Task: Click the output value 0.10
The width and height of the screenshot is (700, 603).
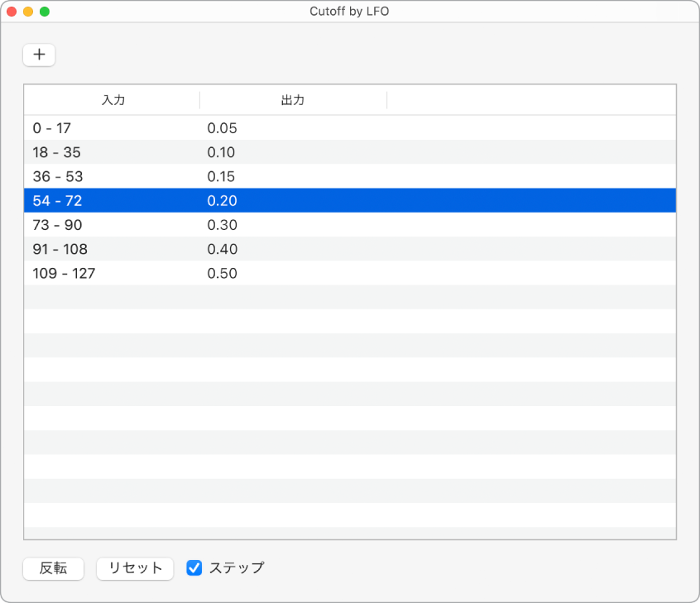Action: (x=221, y=152)
